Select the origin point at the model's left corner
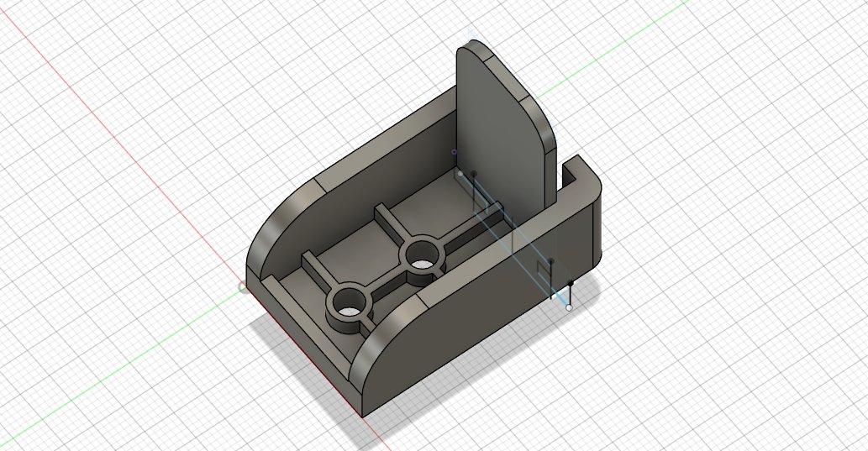The height and width of the screenshot is (451, 868). pos(243,287)
